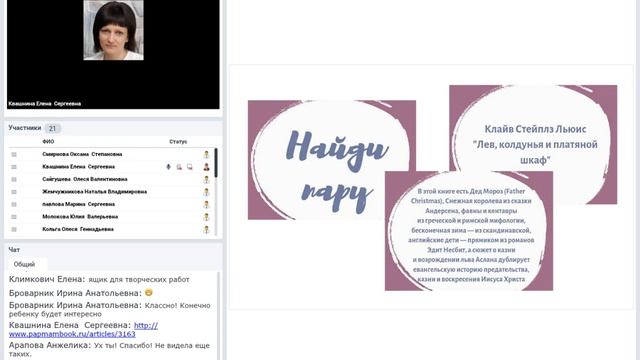The width and height of the screenshot is (640, 360).
Task: Click participant count badge 21
Action: (x=52, y=129)
